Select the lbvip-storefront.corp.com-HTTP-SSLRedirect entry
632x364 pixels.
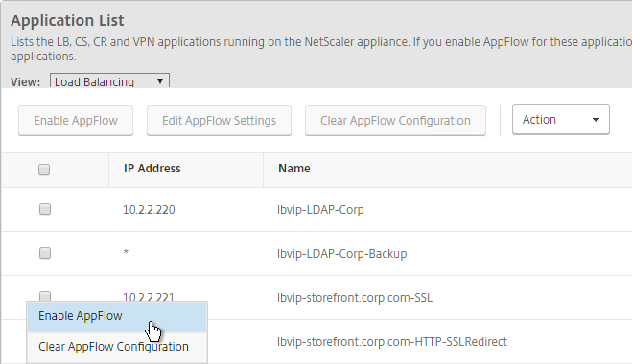pyautogui.click(x=392, y=342)
